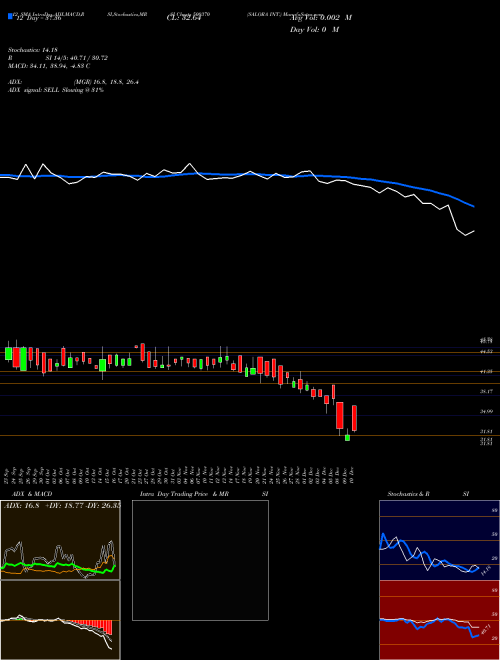500x660 pixels.
Task: Click the '14.18' label in Stochastics panel
Action: [486, 570]
